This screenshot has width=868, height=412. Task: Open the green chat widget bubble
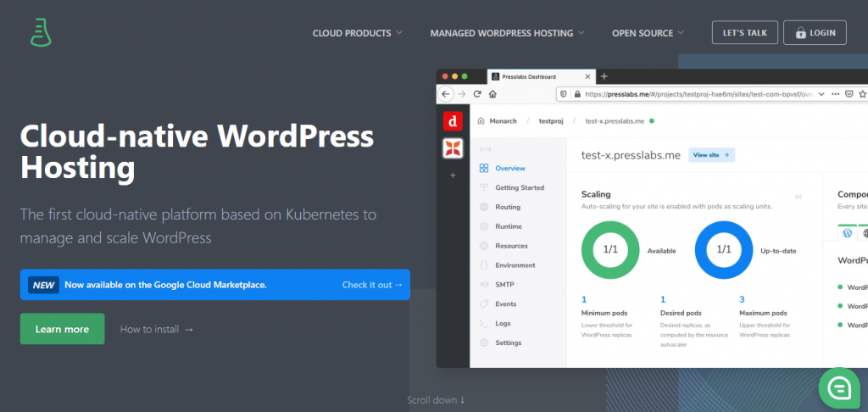(x=840, y=388)
